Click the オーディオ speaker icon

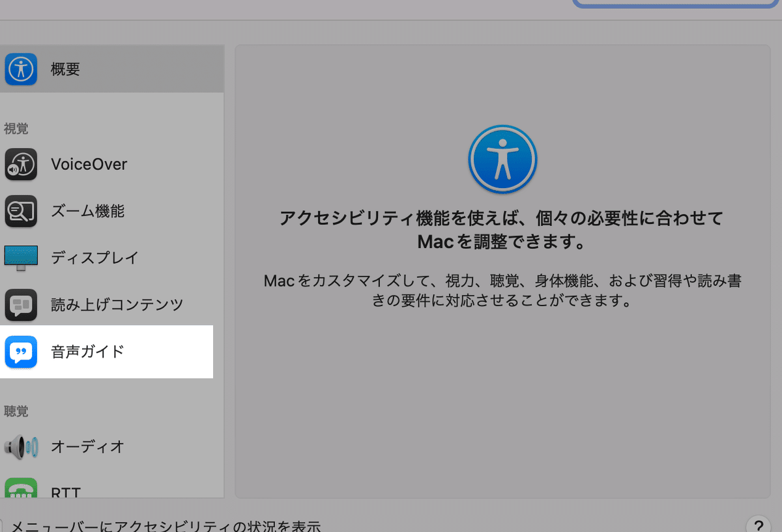21,447
